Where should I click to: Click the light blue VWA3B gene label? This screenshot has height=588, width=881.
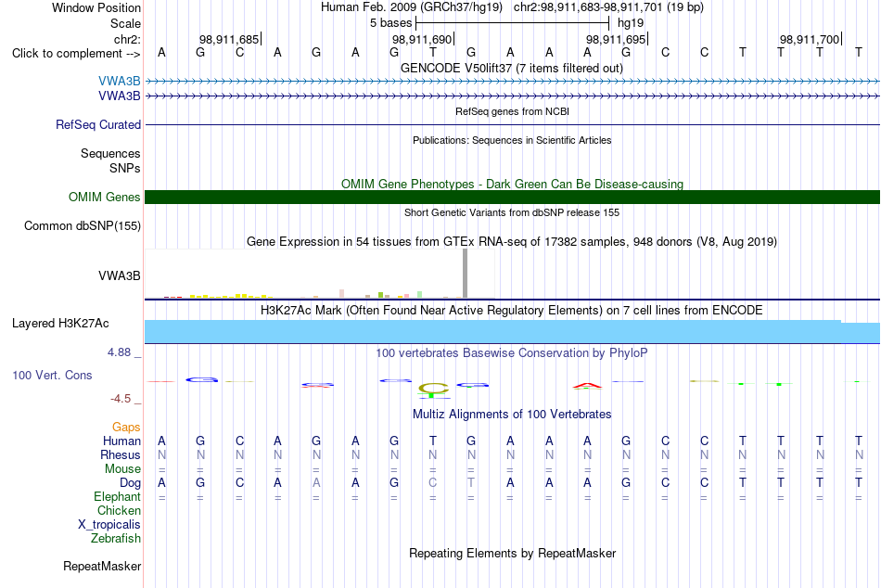[x=119, y=81]
